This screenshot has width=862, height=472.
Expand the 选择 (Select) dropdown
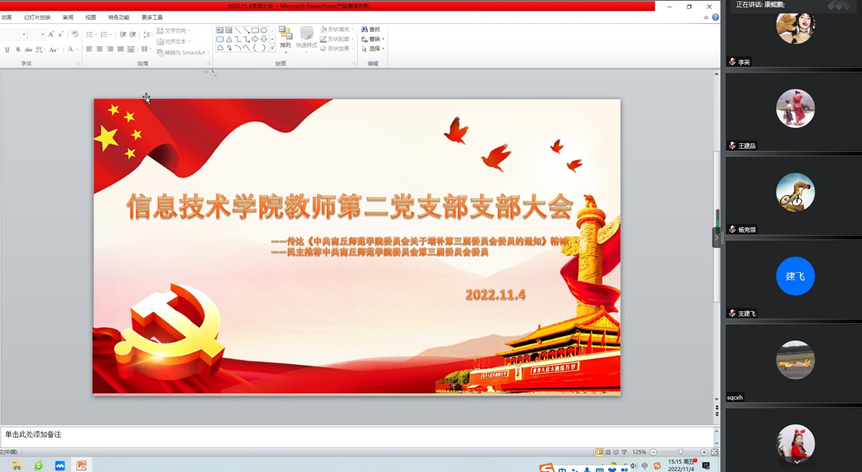pyautogui.click(x=375, y=48)
